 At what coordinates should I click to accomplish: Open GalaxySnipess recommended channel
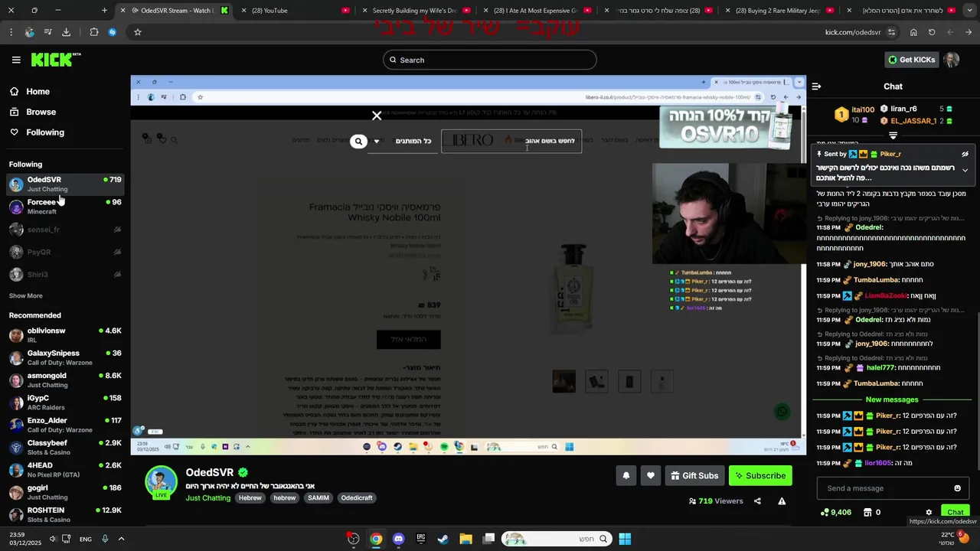65,357
